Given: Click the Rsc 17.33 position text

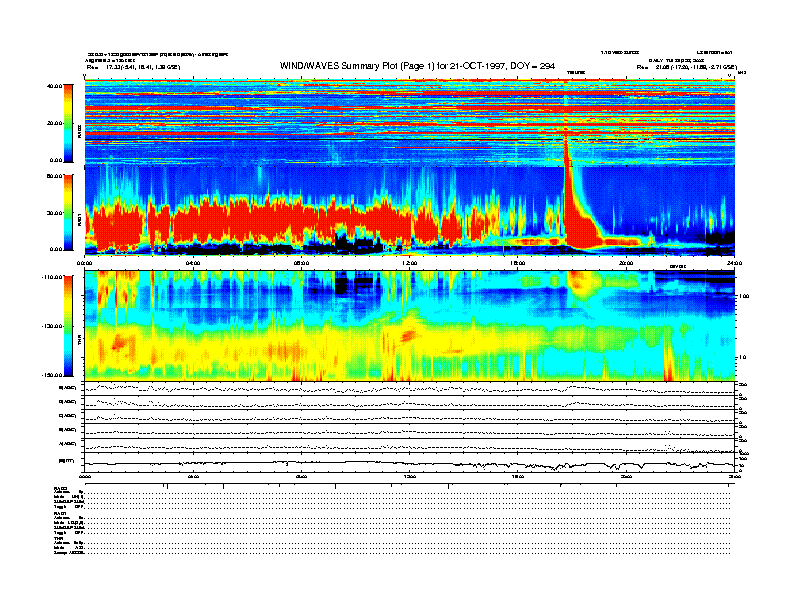Looking at the screenshot, I should (133, 67).
